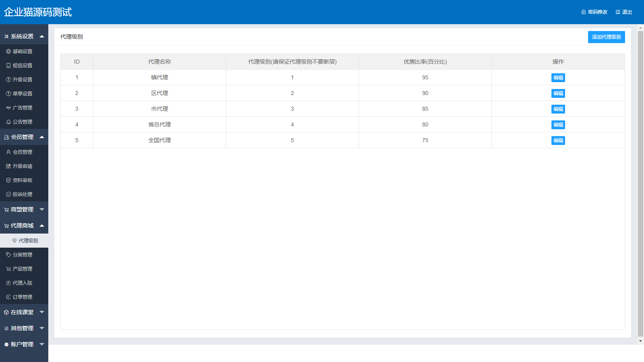This screenshot has width=644, height=362.
Task: Click the cart icon beside 产品管理
Action: click(x=8, y=269)
